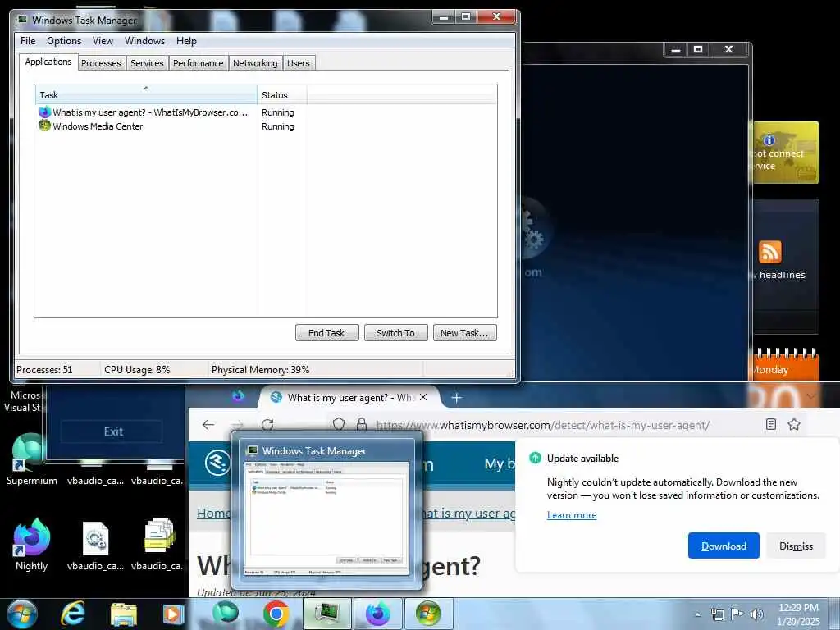Launch Windows Media Player from taskbar
Image resolution: width=840 pixels, height=630 pixels.
pyautogui.click(x=173, y=614)
